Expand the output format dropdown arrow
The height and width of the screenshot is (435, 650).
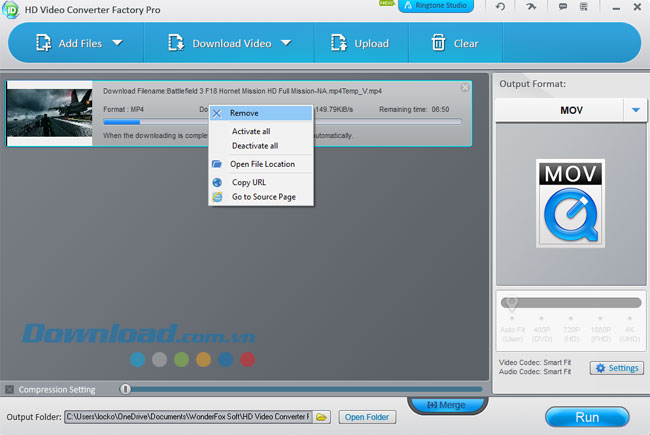[635, 110]
